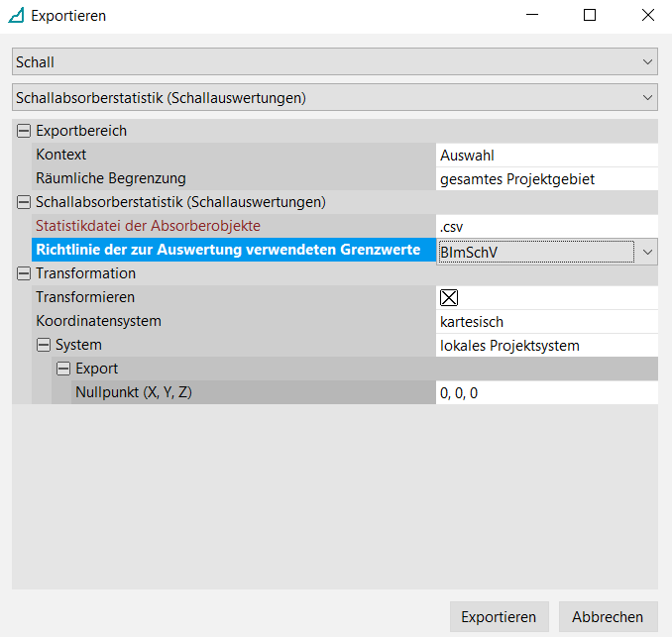
Task: Collapse the Transformation section
Action: 24,273
